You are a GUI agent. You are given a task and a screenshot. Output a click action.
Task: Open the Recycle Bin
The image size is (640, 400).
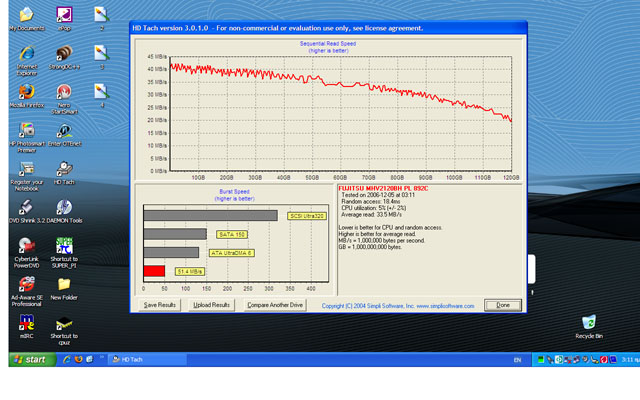pos(589,327)
